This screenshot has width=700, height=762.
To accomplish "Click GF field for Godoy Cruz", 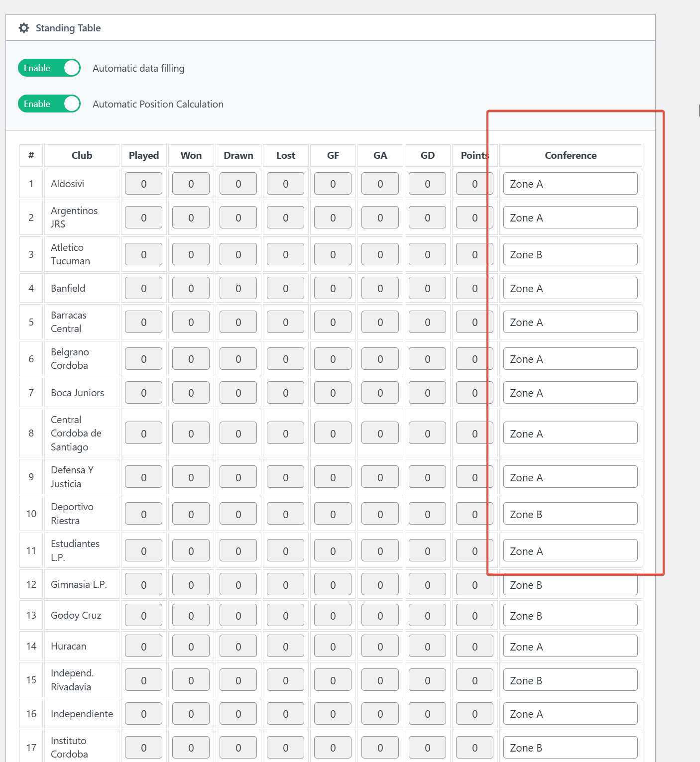I will 333,615.
